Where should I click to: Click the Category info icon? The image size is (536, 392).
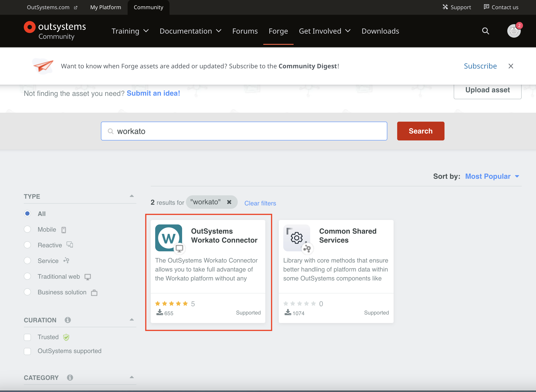[70, 377]
